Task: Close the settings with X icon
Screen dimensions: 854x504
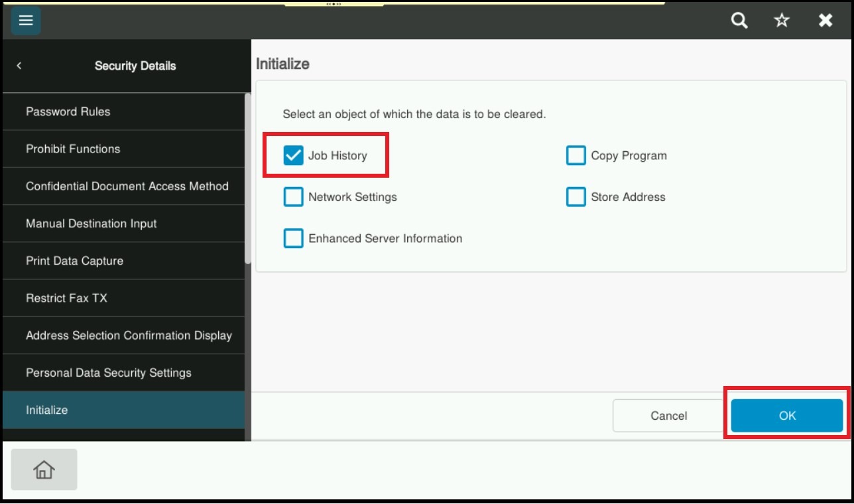Action: [x=825, y=21]
